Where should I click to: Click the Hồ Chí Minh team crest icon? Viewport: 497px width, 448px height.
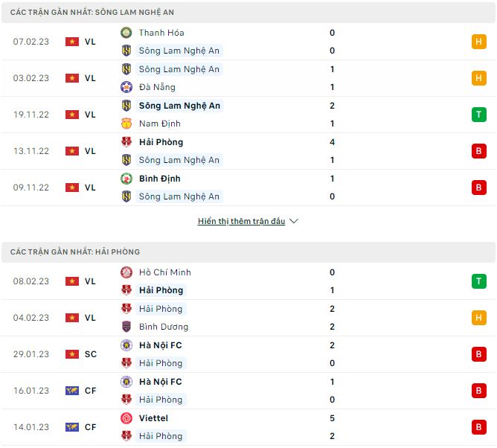click(x=126, y=272)
